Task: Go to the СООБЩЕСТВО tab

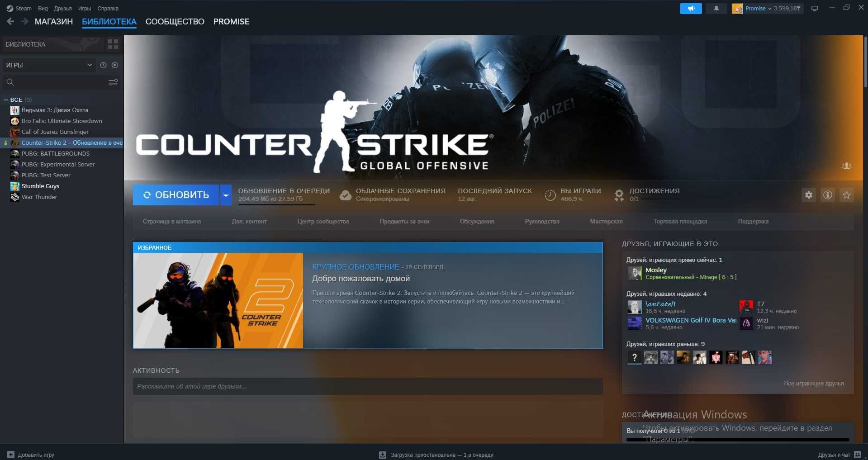Action: coord(175,22)
